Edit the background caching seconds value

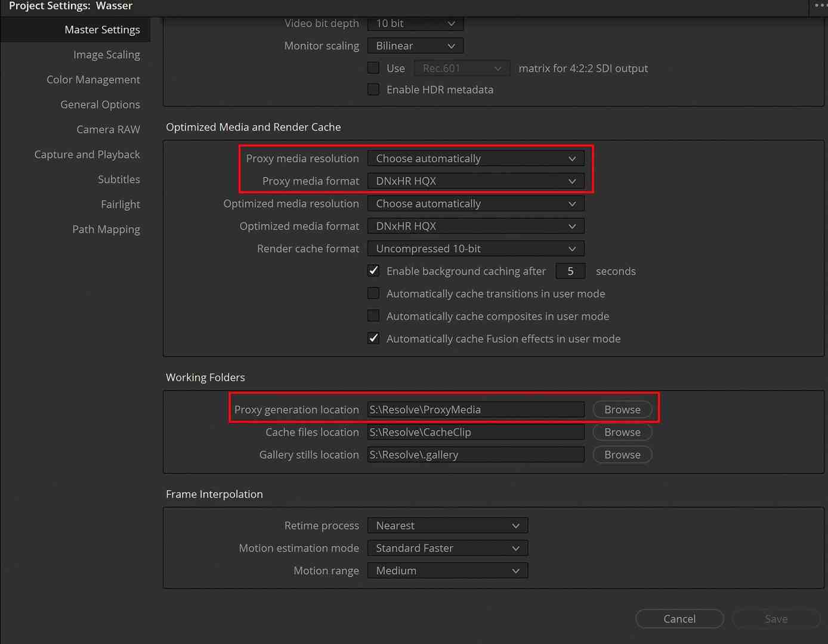pos(570,271)
